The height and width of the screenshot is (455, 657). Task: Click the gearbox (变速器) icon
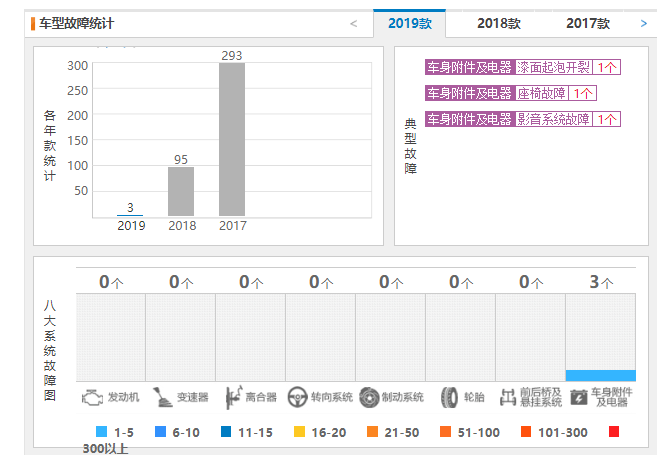pyautogui.click(x=162, y=397)
